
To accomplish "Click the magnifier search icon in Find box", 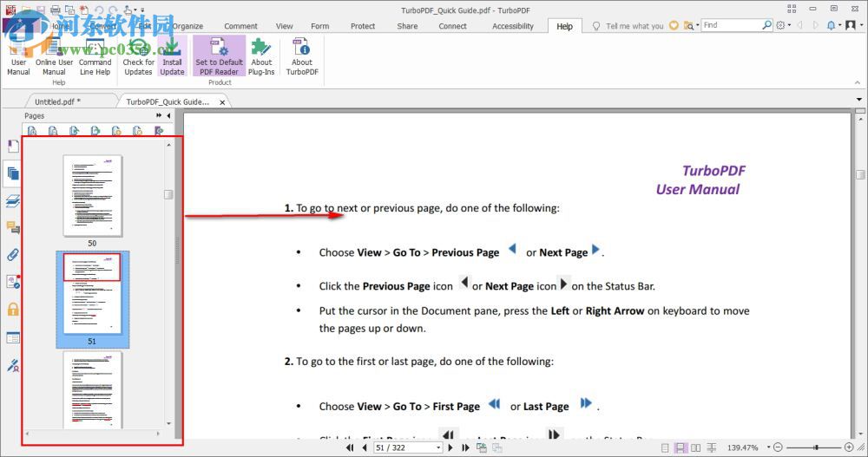I will tap(766, 25).
